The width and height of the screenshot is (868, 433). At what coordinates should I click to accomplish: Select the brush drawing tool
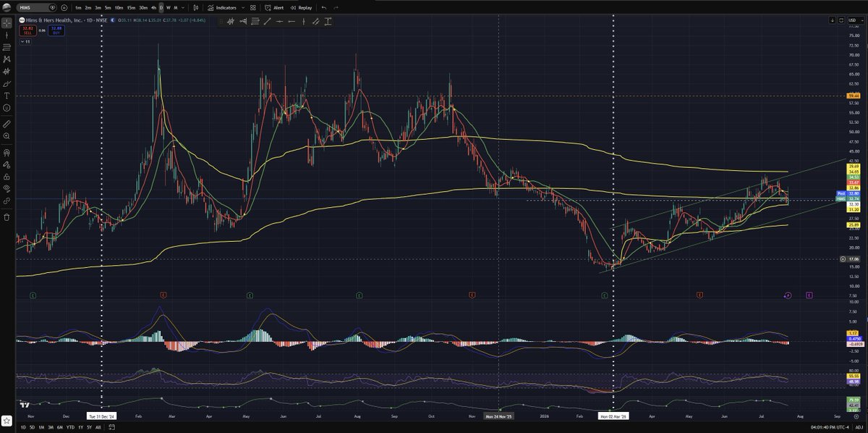pos(6,83)
